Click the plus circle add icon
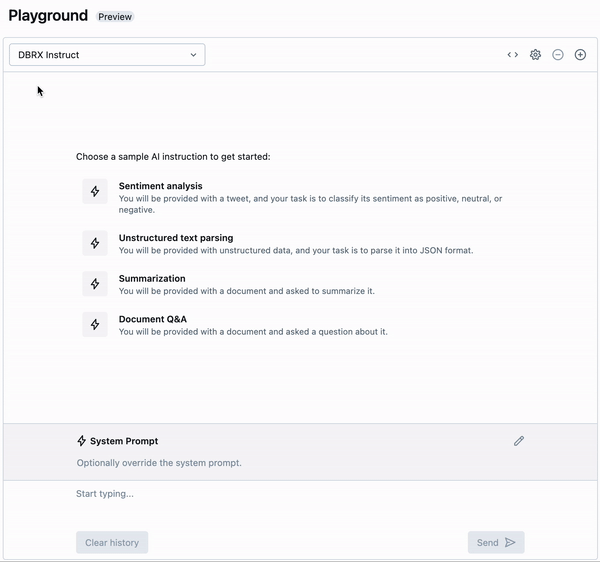Viewport: 600px width, 562px height. (580, 55)
